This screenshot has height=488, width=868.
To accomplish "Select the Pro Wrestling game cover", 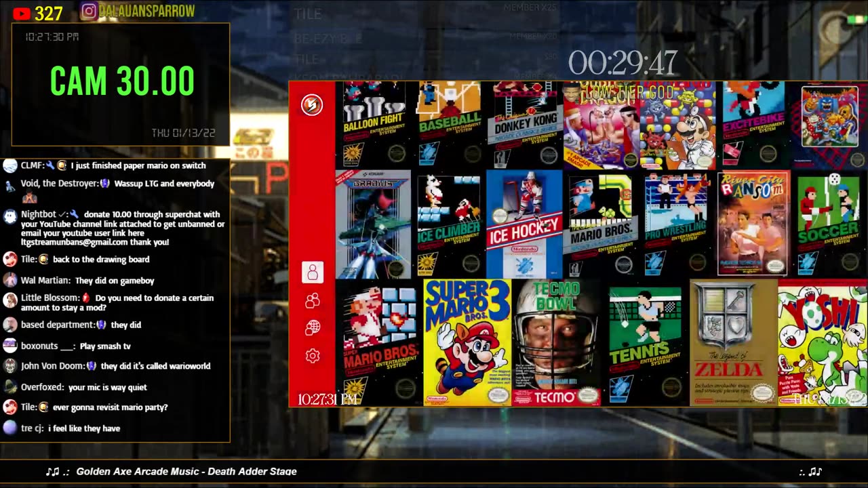I will click(x=676, y=224).
